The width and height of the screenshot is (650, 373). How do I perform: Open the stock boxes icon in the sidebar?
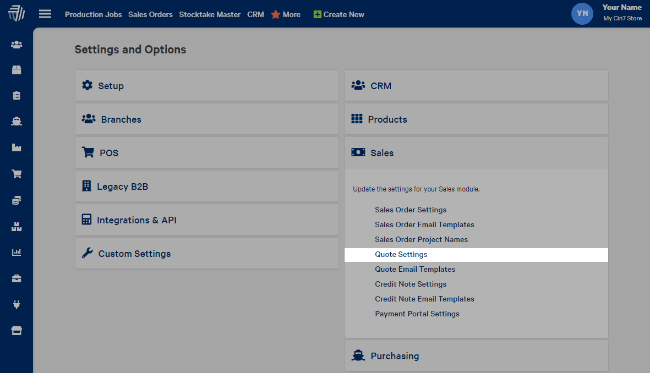17,227
